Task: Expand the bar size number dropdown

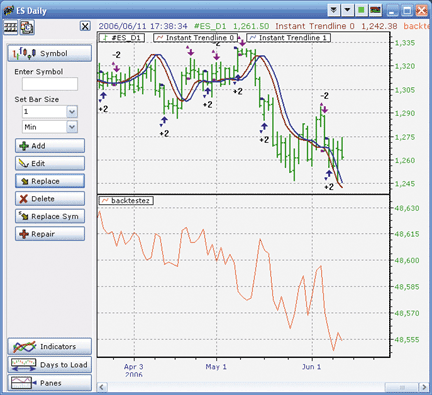Action: pyautogui.click(x=72, y=111)
